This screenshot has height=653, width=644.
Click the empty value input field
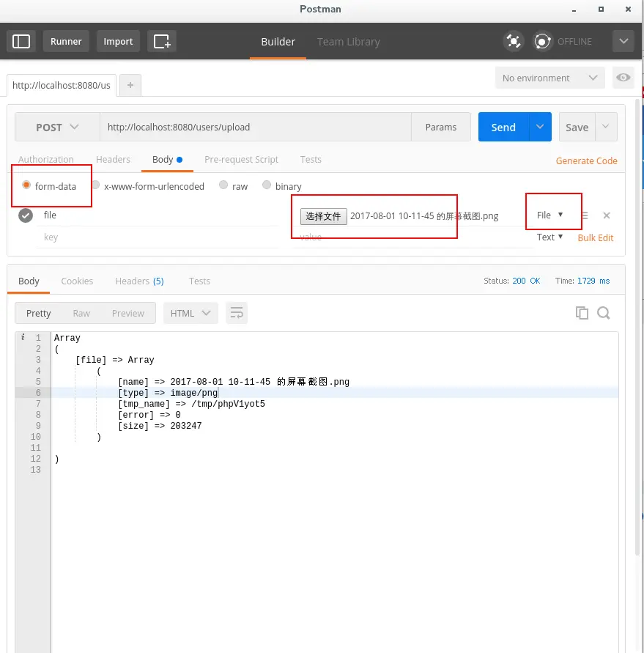[412, 237]
